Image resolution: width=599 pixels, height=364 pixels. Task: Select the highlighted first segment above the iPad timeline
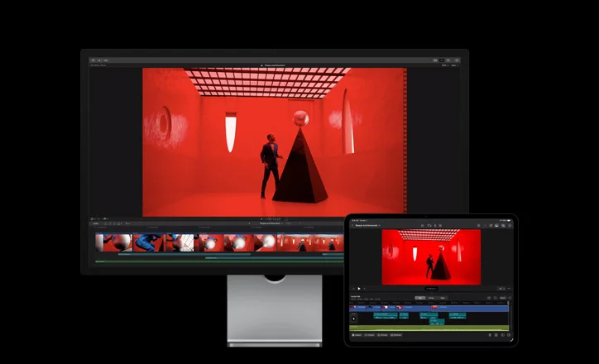419,298
